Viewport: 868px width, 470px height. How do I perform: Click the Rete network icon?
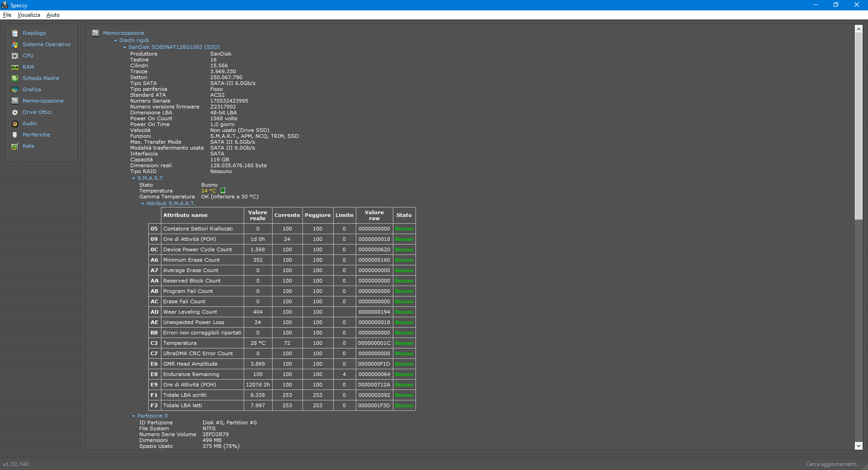click(15, 146)
